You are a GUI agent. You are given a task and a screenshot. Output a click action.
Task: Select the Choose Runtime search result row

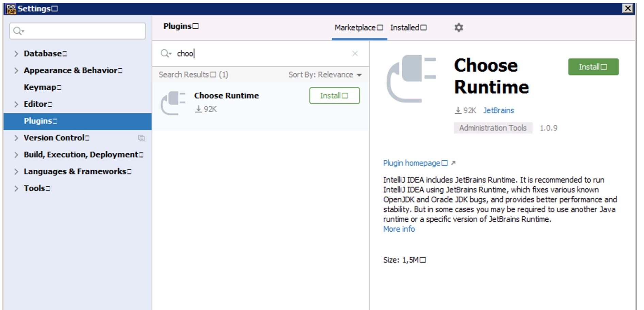point(260,106)
